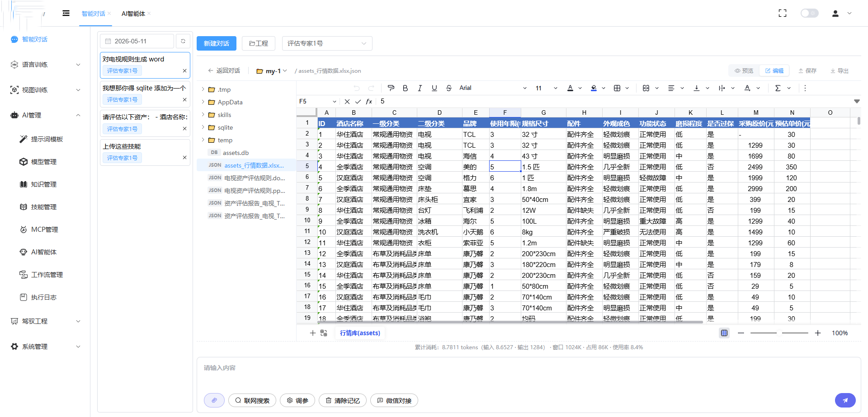
Task: Open 模型管理 in sidebar
Action: point(43,162)
